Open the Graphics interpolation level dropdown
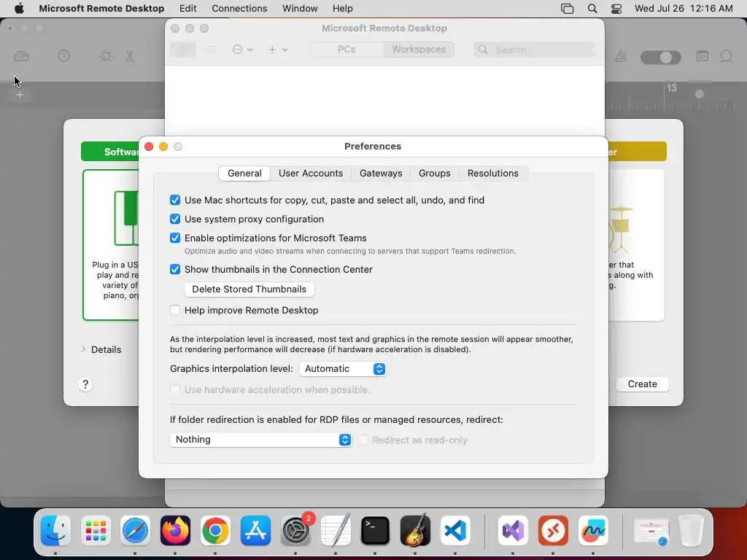Screen dimensions: 747x560 point(343,369)
